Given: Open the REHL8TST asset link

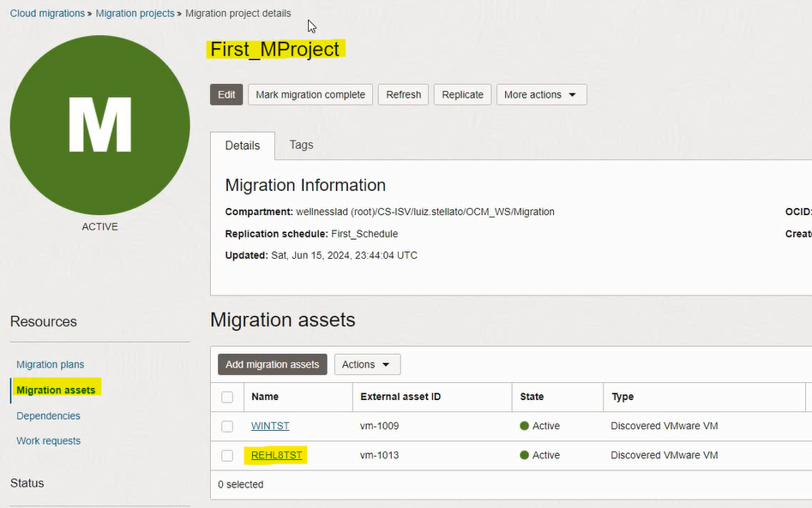Looking at the screenshot, I should click(277, 455).
